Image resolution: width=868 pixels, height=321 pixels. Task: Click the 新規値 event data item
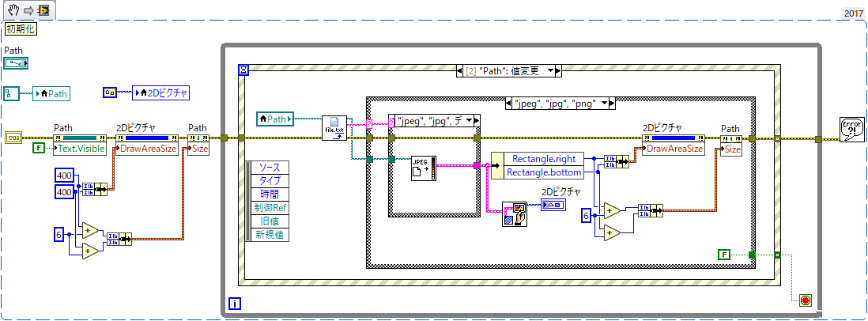point(270,234)
